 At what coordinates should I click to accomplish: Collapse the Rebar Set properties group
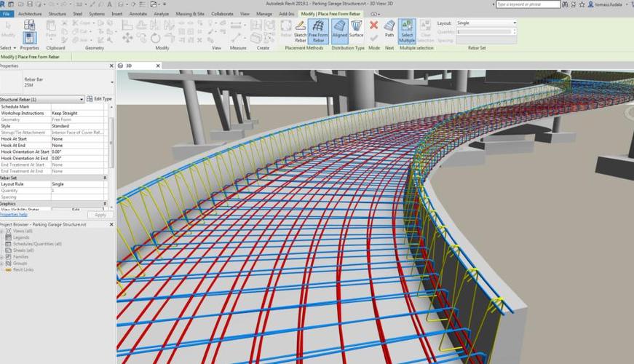[105, 178]
